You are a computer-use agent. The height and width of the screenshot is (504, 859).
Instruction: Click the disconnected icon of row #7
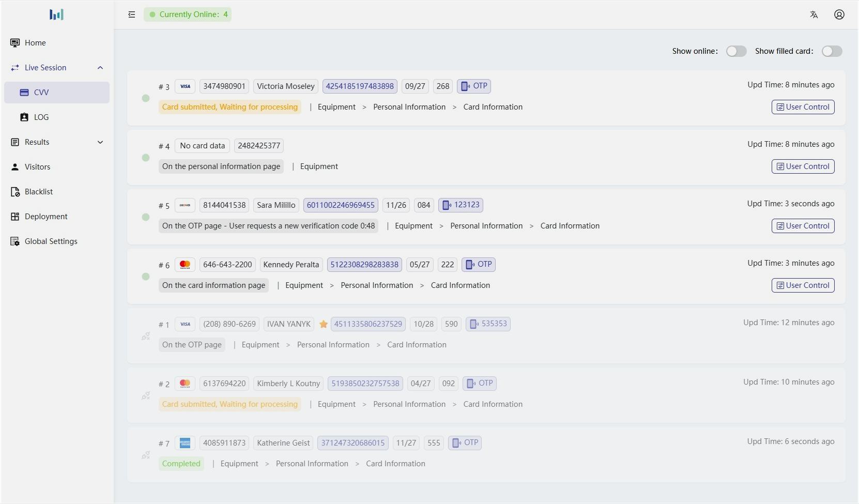[146, 455]
